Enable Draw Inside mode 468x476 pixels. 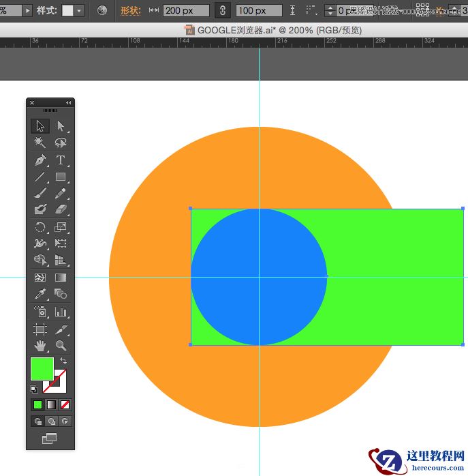tap(65, 421)
